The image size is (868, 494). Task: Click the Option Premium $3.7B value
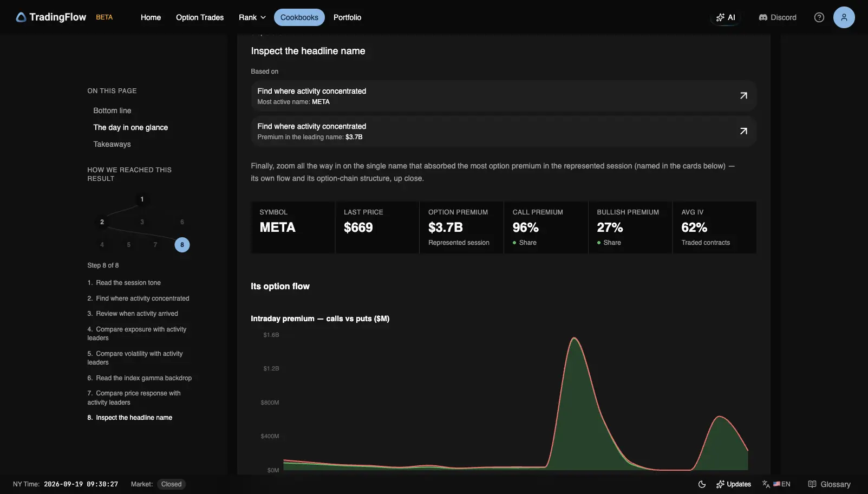click(446, 227)
